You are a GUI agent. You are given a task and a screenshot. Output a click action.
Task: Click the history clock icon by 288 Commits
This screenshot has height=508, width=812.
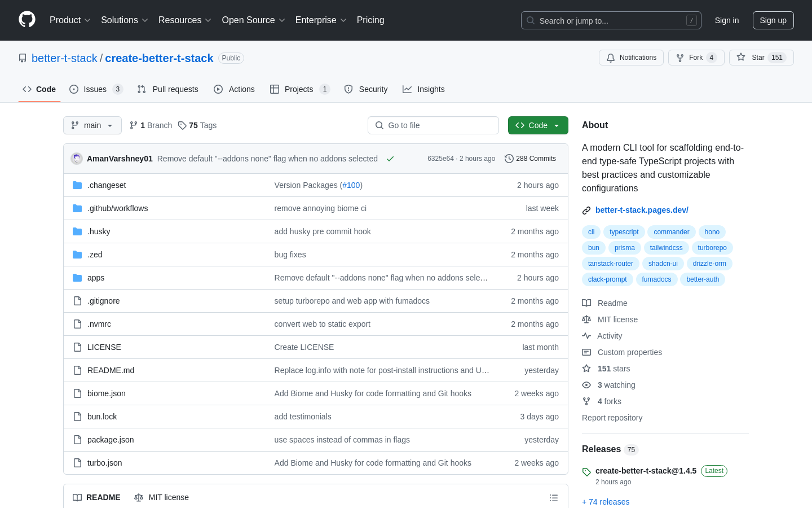[509, 159]
